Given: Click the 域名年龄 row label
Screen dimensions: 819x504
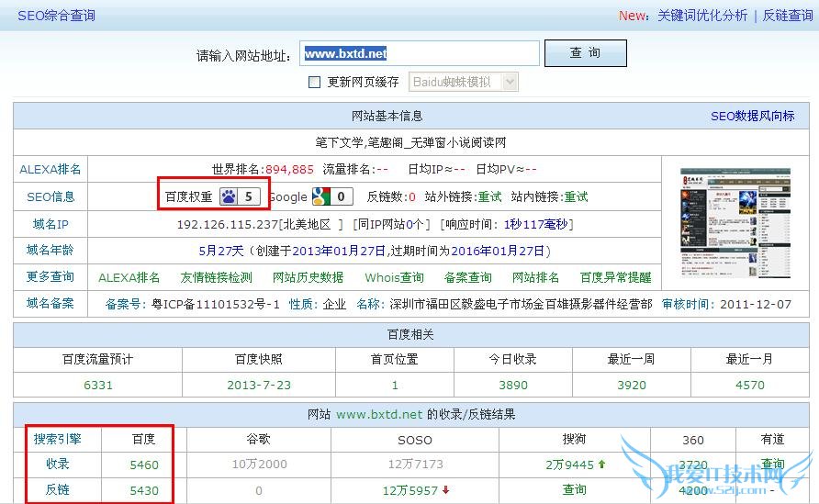Looking at the screenshot, I should [x=50, y=251].
